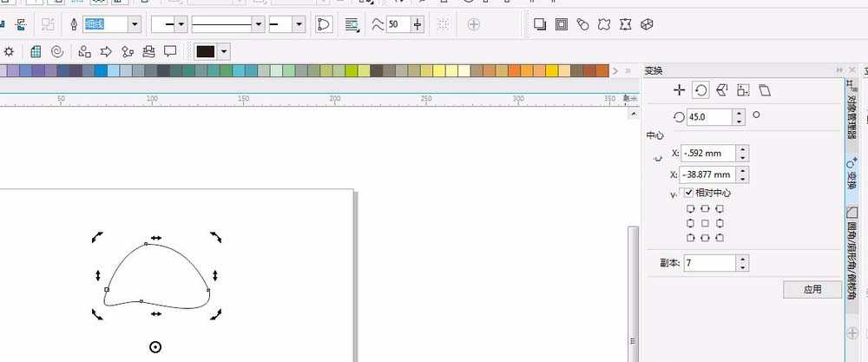868x362 pixels.
Task: Select the center anchor point in grid
Action: 705,223
